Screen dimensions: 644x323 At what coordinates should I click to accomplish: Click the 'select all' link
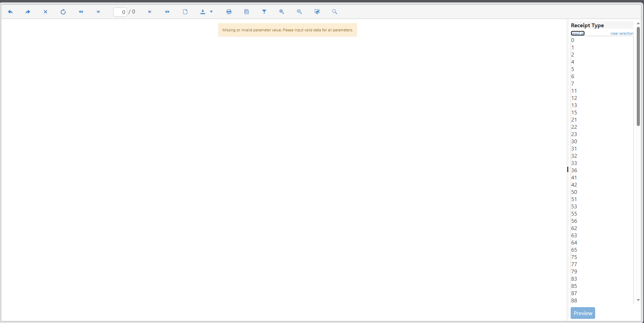578,33
